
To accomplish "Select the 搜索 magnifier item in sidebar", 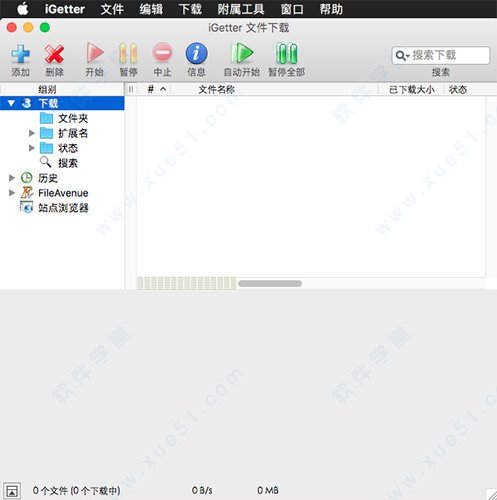I will [x=59, y=163].
